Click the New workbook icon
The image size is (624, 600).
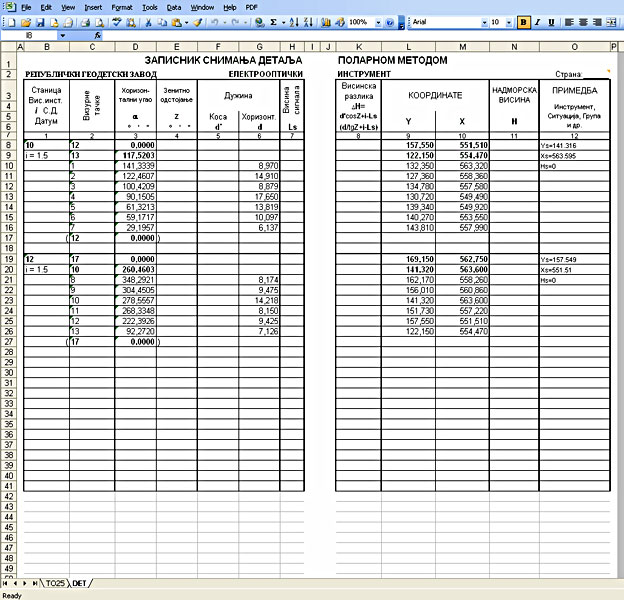coord(10,21)
